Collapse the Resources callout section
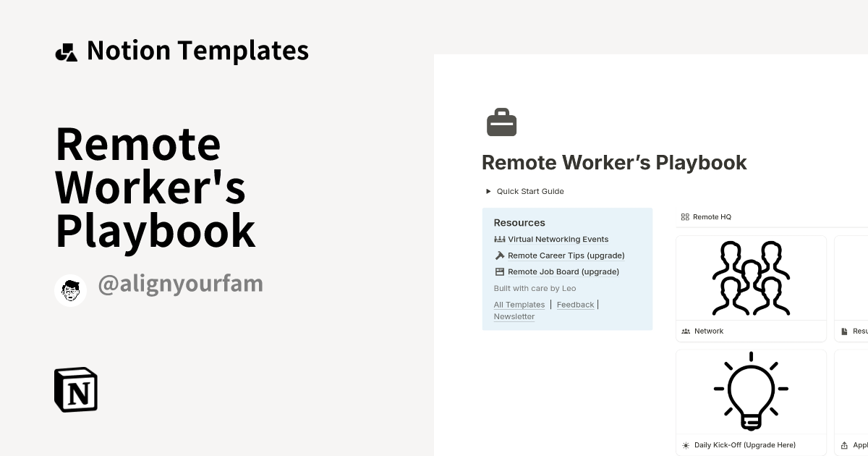The height and width of the screenshot is (456, 868). pos(519,222)
